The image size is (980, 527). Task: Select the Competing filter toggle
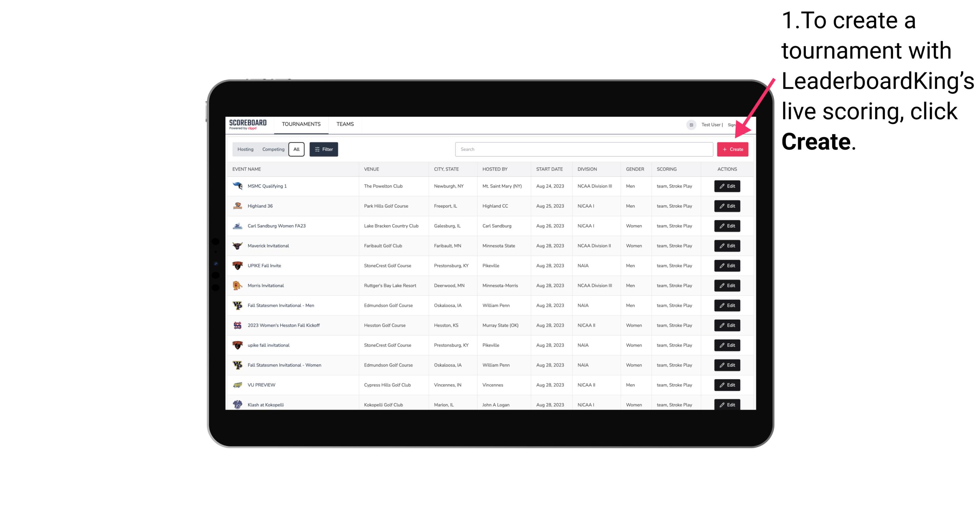[272, 149]
